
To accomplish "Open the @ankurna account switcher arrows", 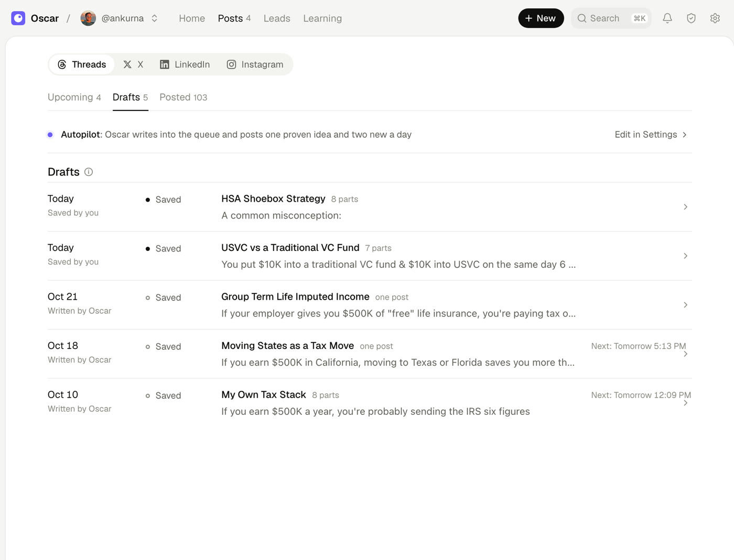I will click(155, 18).
